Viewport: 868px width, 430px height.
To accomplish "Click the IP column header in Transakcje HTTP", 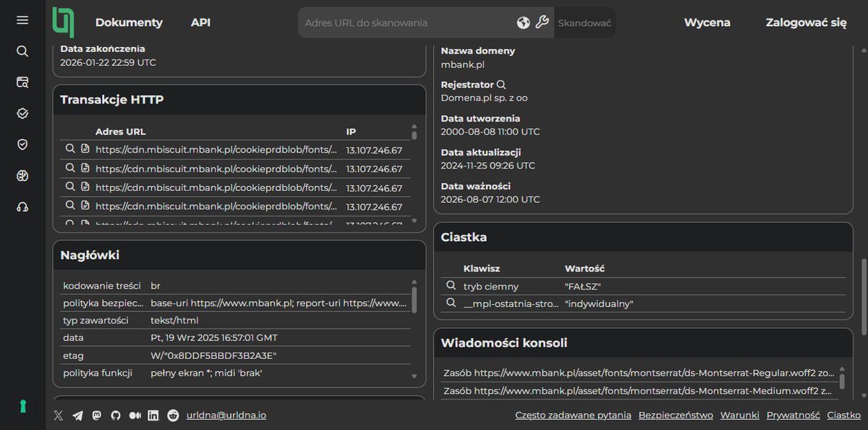I will click(x=351, y=132).
